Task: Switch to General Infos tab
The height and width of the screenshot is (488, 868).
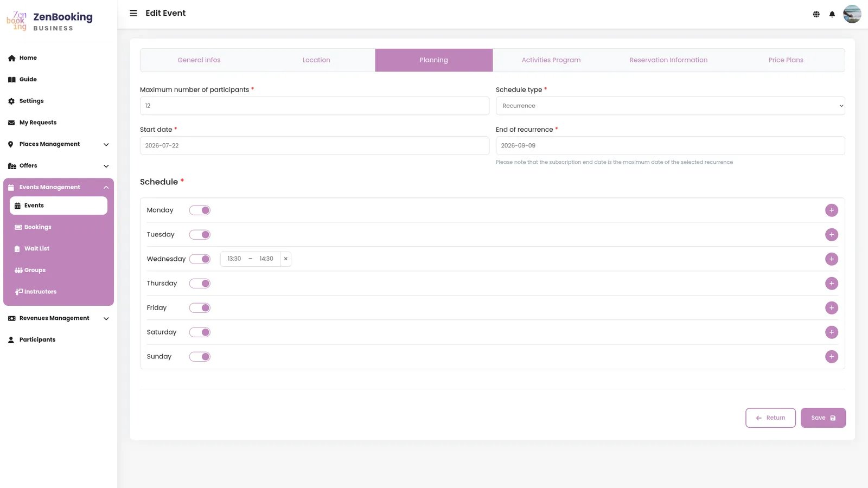Action: coord(199,60)
